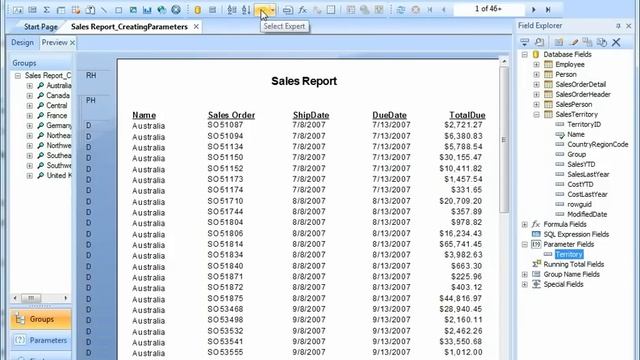Viewport: 640px width, 360px height.
Task: Open the Formula Workshop fx icon
Action: 302,9
